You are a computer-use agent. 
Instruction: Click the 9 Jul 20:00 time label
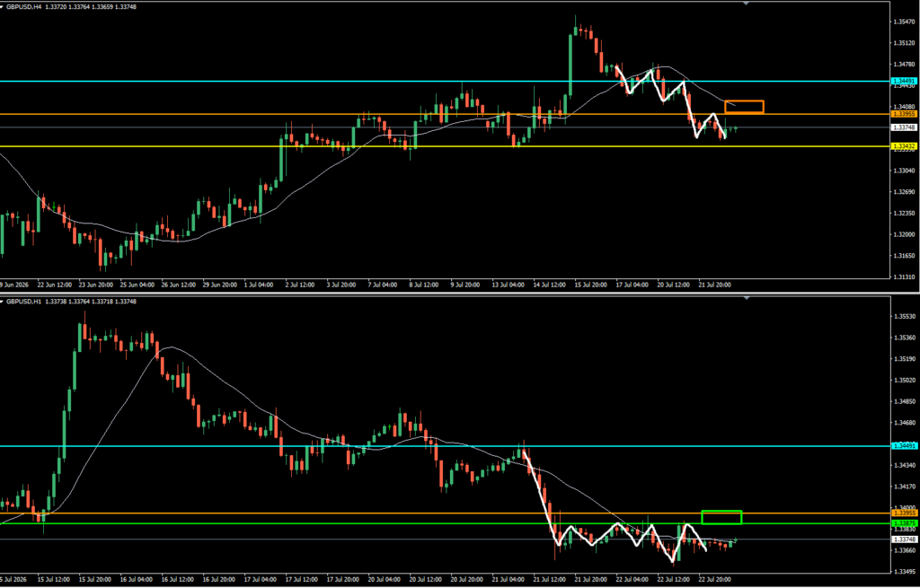click(x=465, y=285)
